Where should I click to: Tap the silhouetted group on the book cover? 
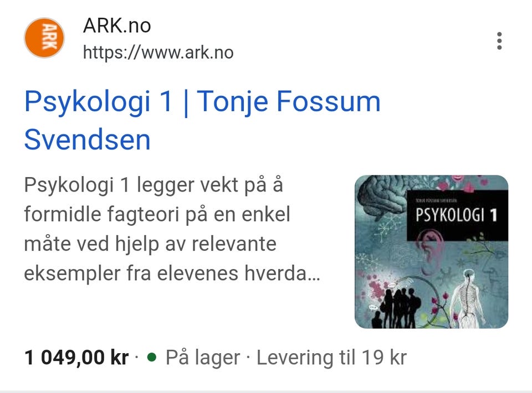click(397, 308)
